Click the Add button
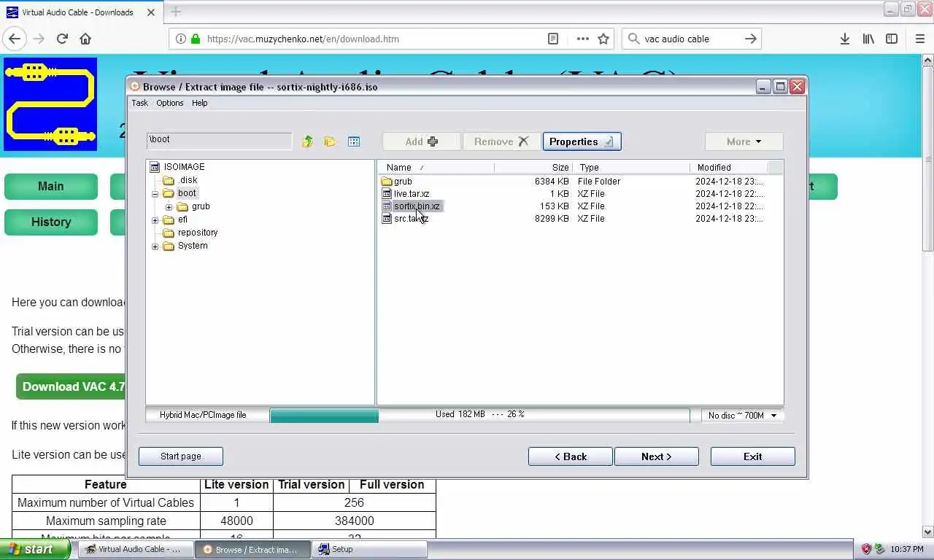 pyautogui.click(x=422, y=141)
